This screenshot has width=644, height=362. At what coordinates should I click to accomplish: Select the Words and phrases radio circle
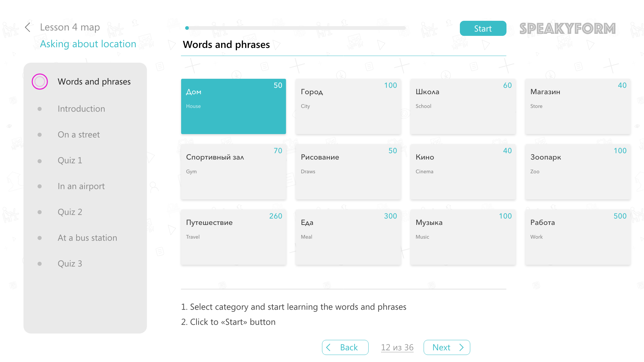coord(40,81)
